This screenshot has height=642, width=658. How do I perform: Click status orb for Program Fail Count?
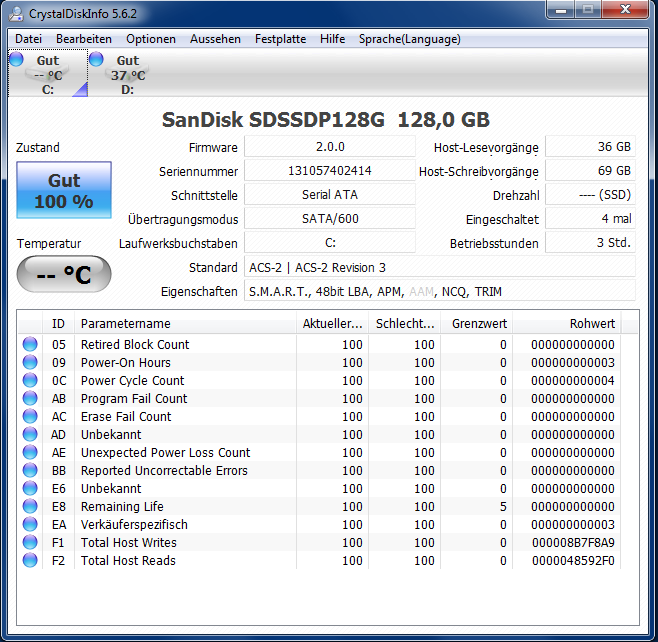click(30, 398)
